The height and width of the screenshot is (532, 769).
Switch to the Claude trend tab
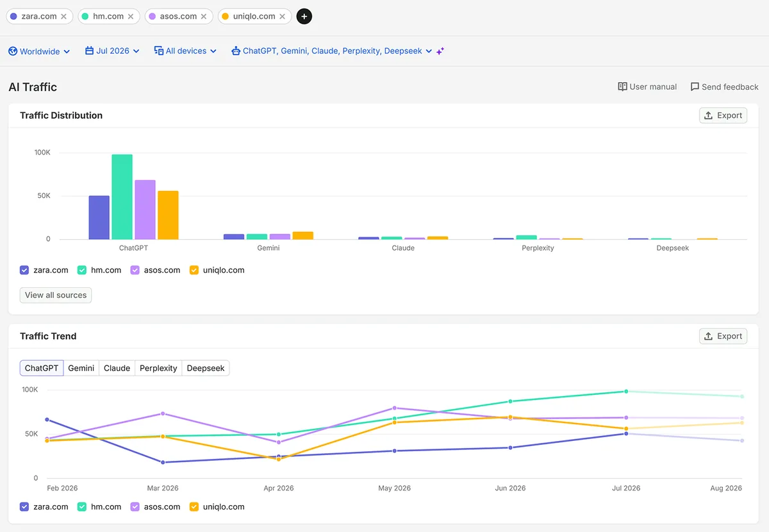(117, 368)
